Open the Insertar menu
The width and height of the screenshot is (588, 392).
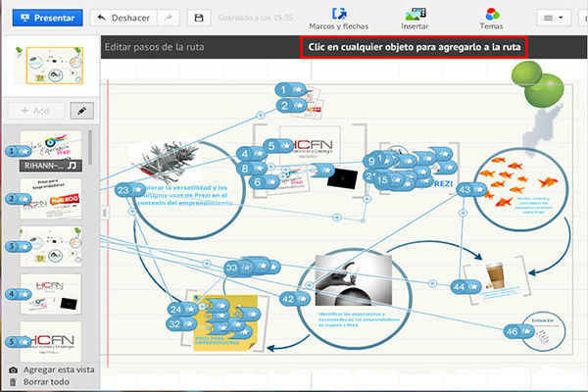coord(415,19)
